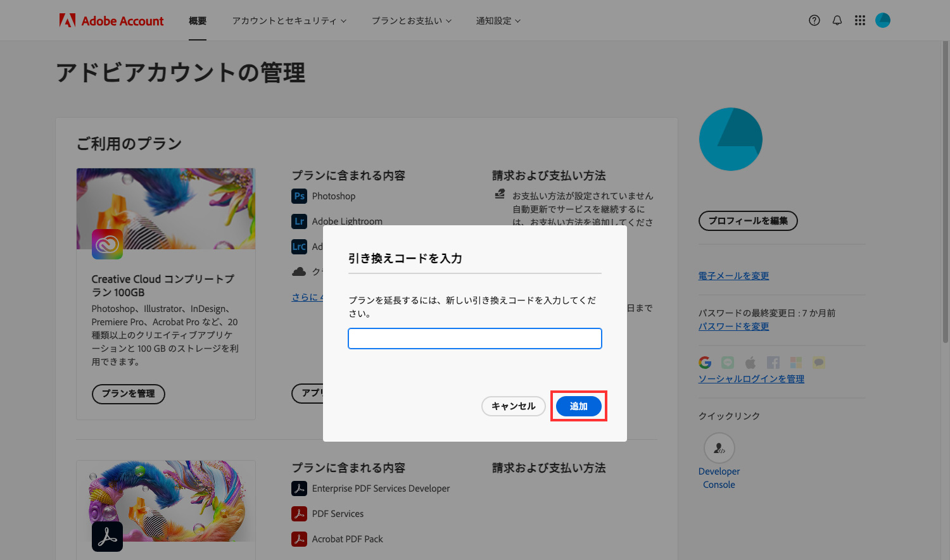Open the notifications bell icon
The height and width of the screenshot is (560, 950).
[837, 20]
